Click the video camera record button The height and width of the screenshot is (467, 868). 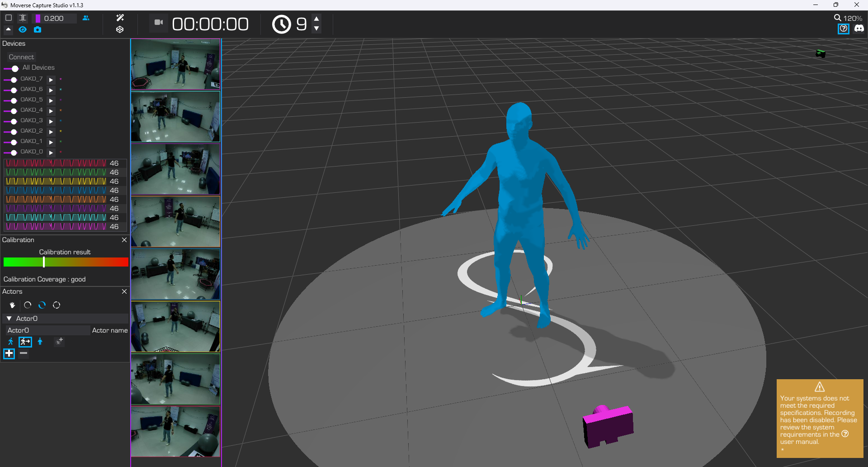(159, 23)
